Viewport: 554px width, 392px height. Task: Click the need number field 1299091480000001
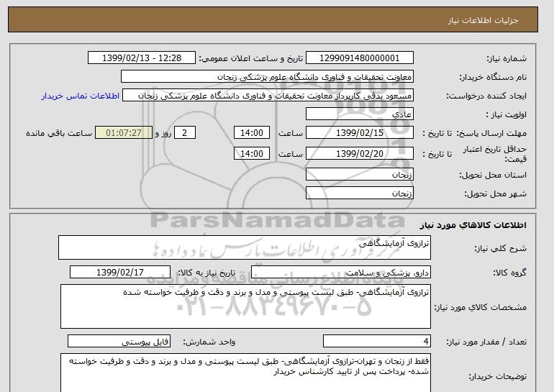(359, 58)
